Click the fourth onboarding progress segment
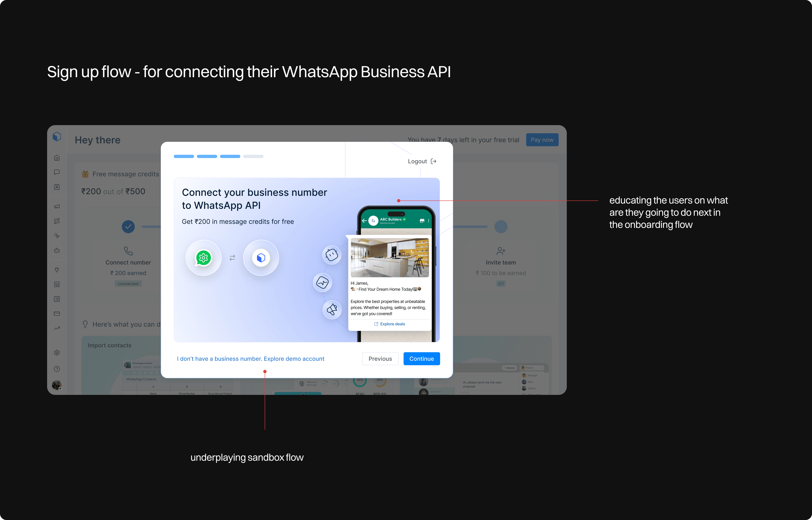This screenshot has width=812, height=520. pyautogui.click(x=253, y=156)
